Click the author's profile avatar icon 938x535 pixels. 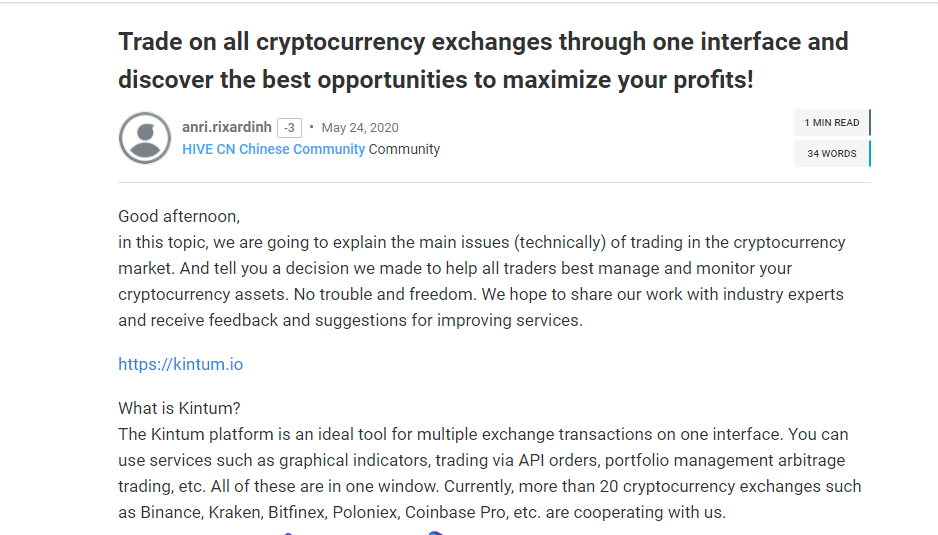click(145, 138)
